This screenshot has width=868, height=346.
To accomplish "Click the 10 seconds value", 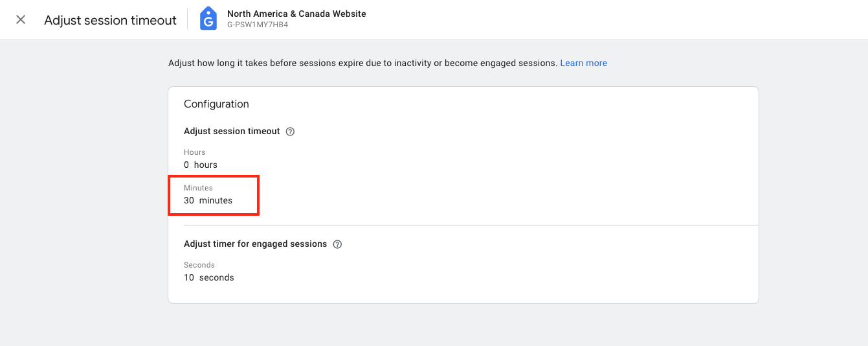I will [x=209, y=277].
